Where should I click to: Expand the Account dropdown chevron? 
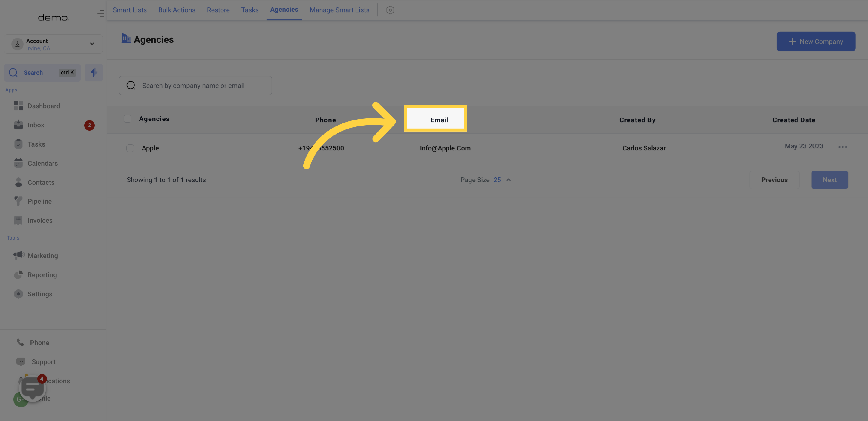(92, 44)
